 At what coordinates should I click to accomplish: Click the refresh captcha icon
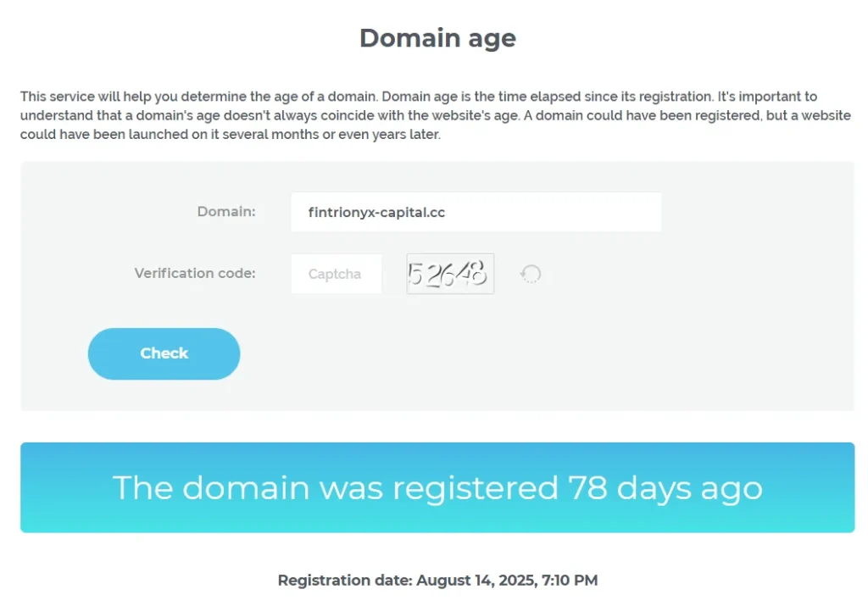[x=531, y=274]
